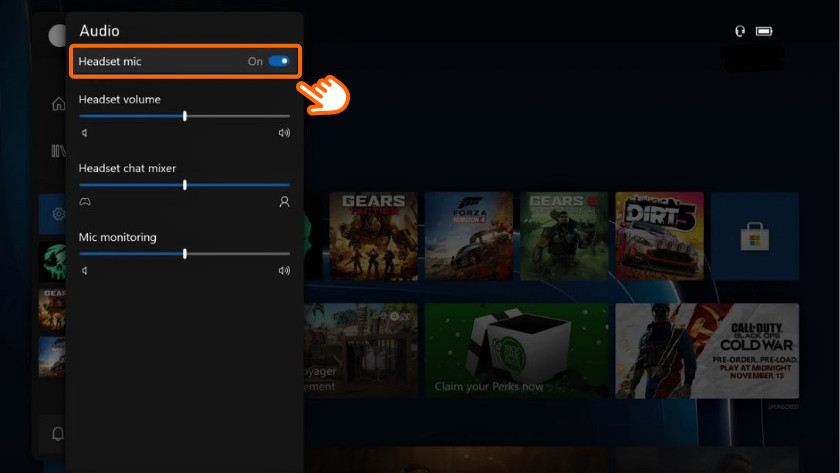Select the Claim your Perks now banner
The image size is (840, 473).
click(x=515, y=350)
